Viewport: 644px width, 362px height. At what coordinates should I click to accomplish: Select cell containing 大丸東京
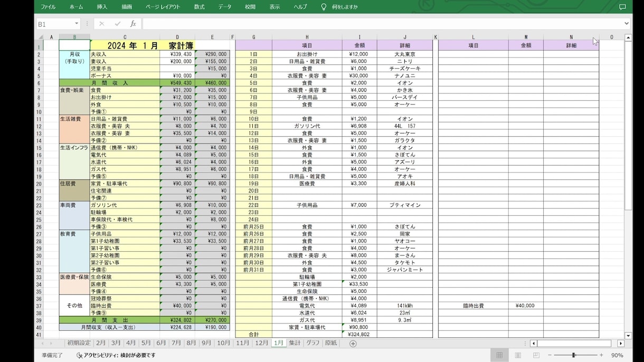405,54
